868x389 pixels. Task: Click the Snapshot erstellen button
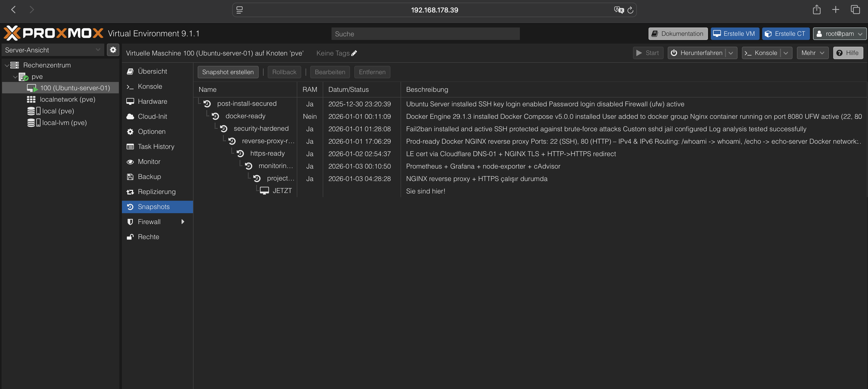coord(228,72)
